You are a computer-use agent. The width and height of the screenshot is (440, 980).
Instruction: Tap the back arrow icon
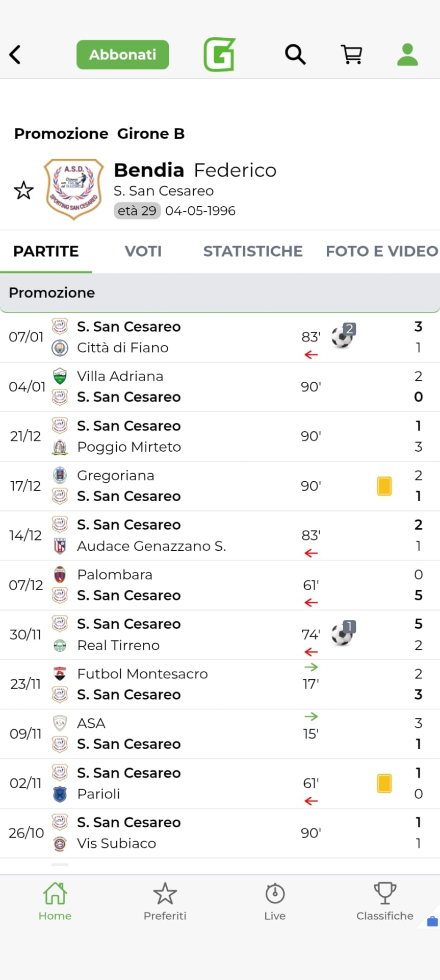15,55
